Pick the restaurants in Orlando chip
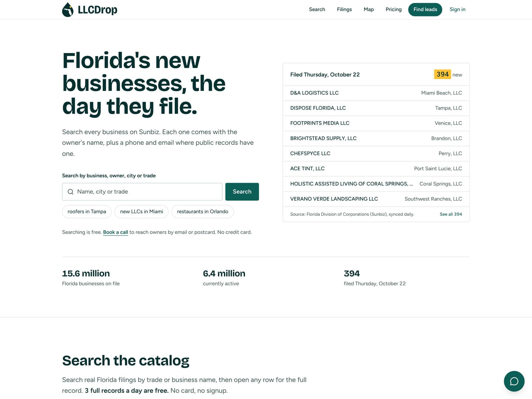Screen dimensions: 532x399 point(202,212)
